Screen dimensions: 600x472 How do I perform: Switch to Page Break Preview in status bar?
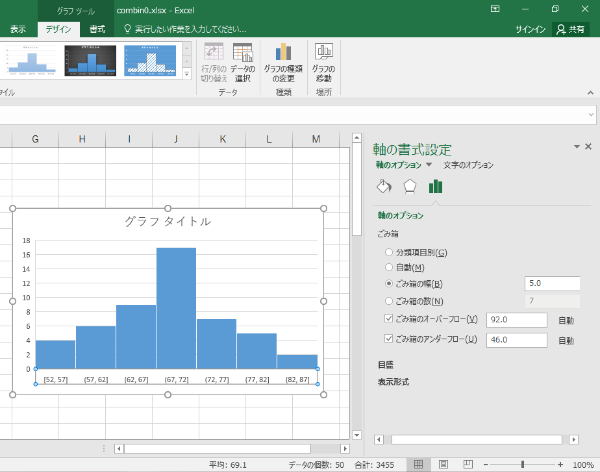pos(468,465)
